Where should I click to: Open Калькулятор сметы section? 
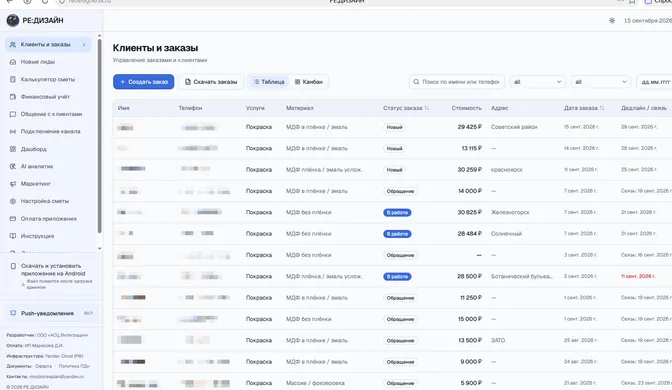(x=48, y=79)
